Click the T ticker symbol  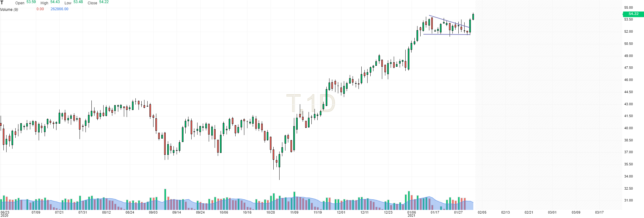(2, 2)
